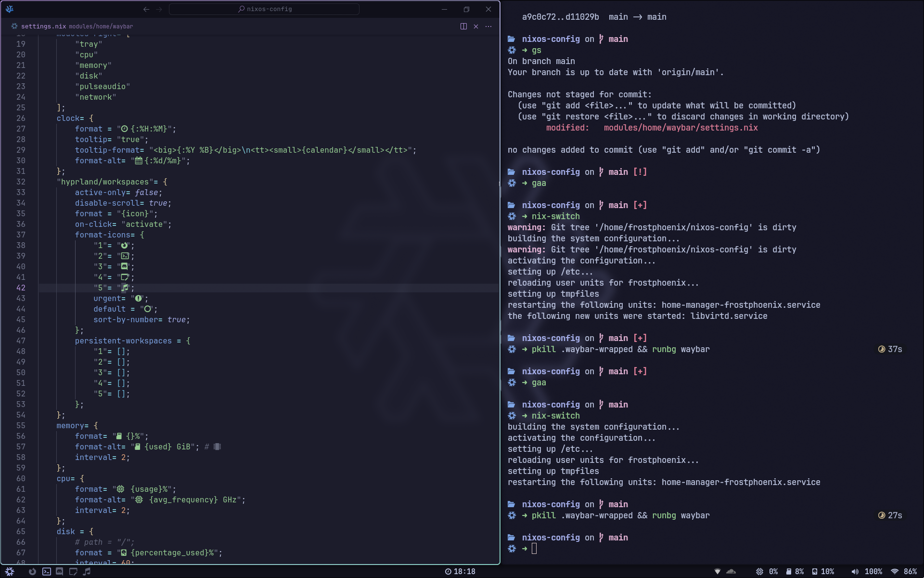Toggle memory percentage display in waybar
Viewport: 924px width, 578px height.
click(x=795, y=571)
